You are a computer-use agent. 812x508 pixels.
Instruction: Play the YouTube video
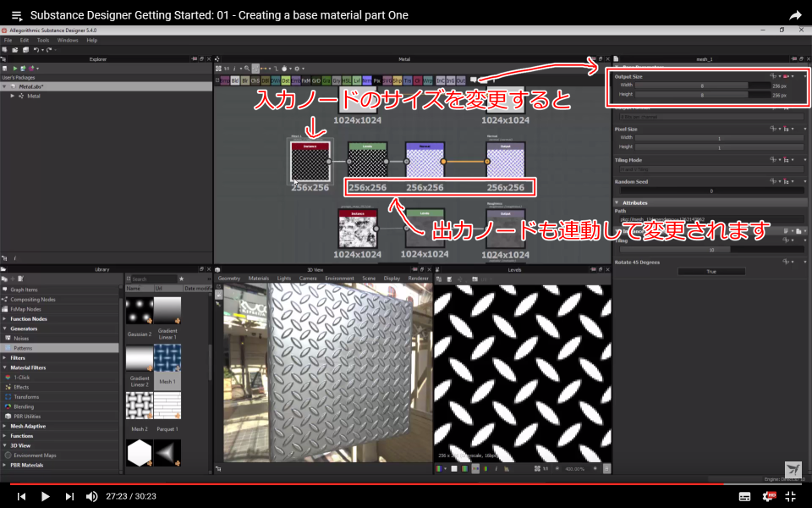45,496
